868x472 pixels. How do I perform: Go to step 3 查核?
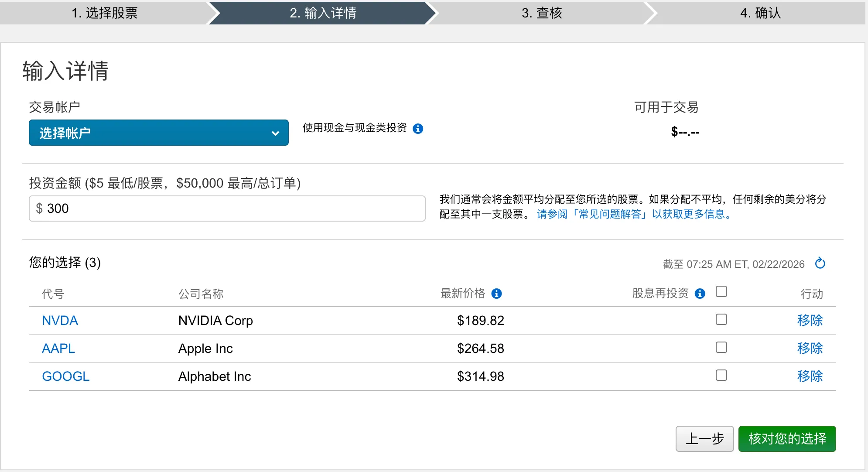pos(542,13)
